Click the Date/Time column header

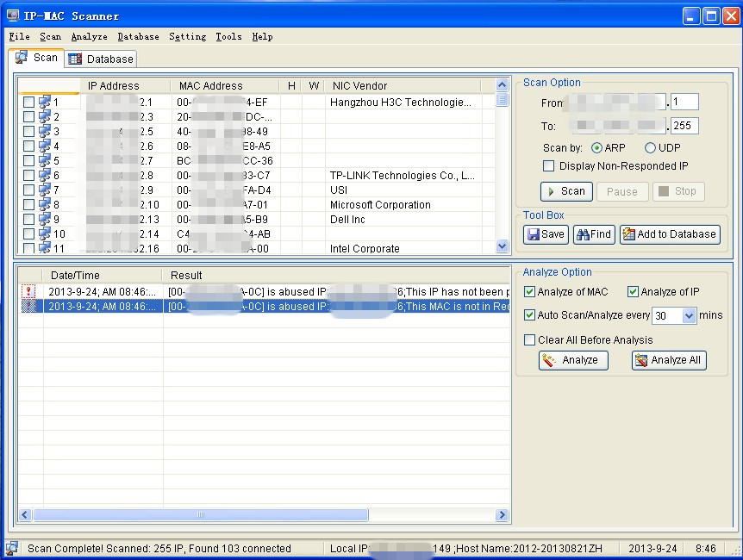pos(103,276)
